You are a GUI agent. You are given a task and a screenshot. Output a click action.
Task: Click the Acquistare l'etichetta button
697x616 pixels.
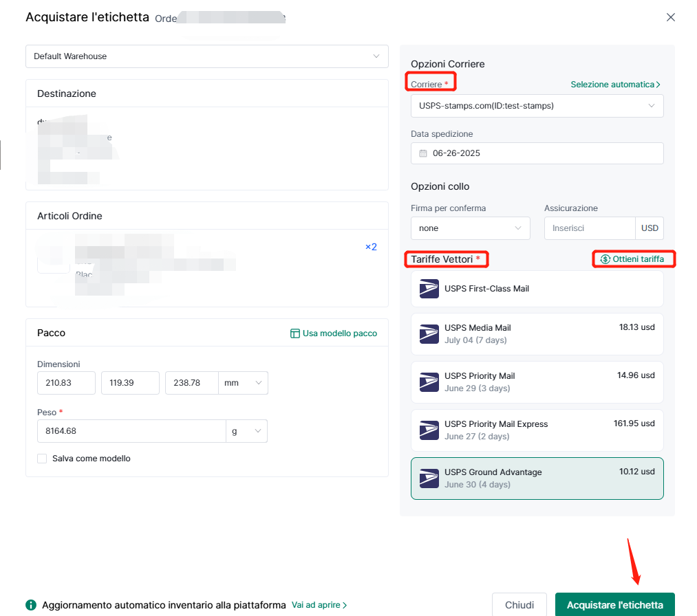coord(614,605)
